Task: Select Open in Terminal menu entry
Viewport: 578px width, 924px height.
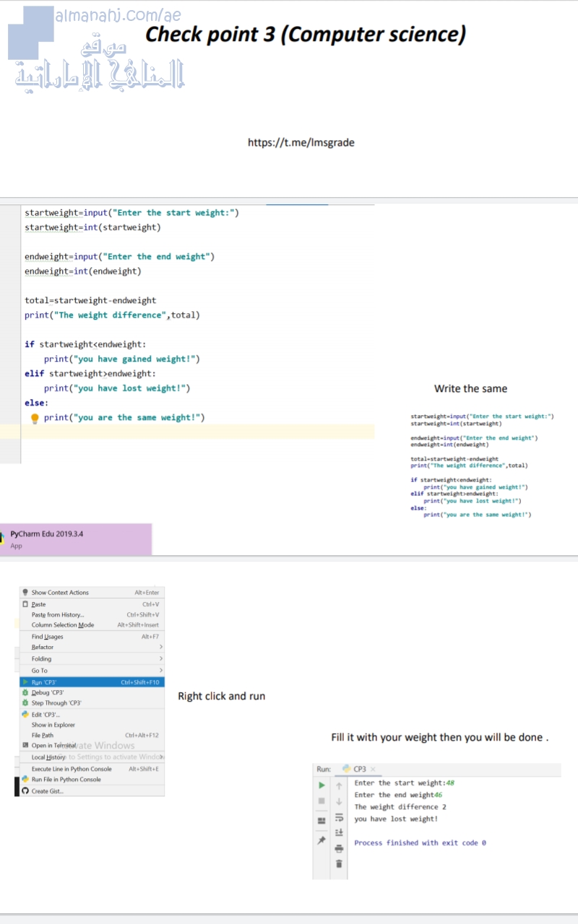Action: [x=92, y=746]
